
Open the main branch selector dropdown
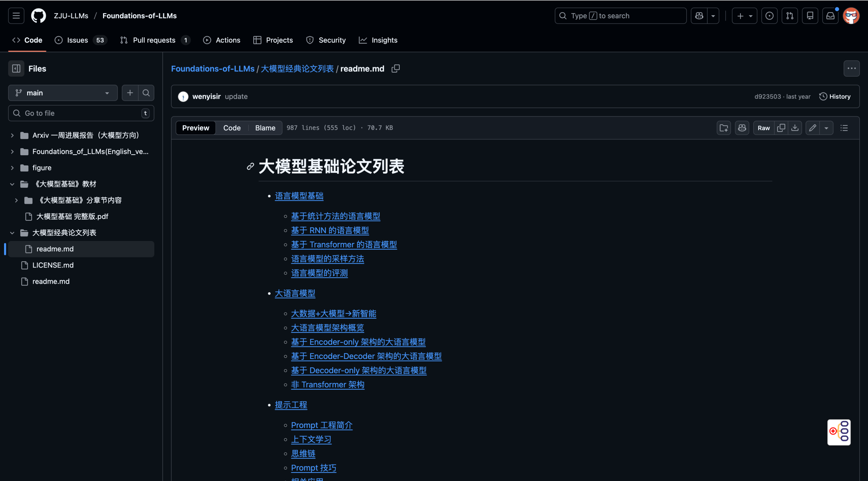tap(63, 93)
